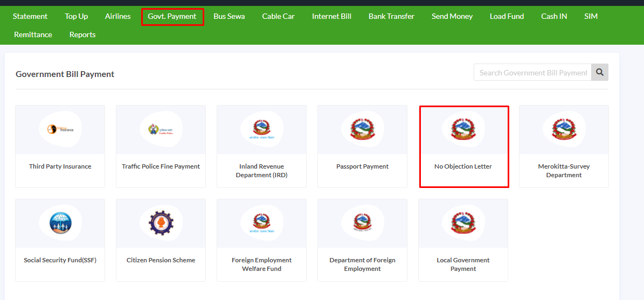The height and width of the screenshot is (300, 644).
Task: Click the Department of Foreign Employment emblem
Action: click(362, 223)
